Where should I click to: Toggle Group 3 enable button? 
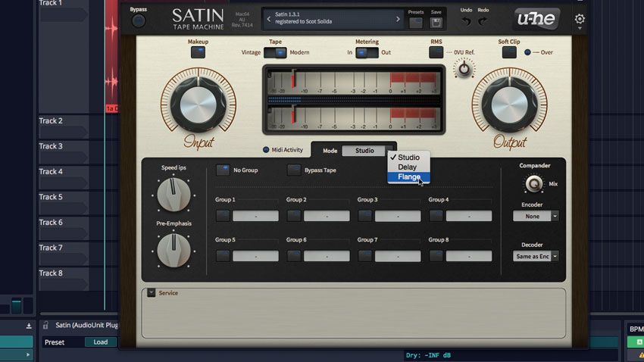364,216
